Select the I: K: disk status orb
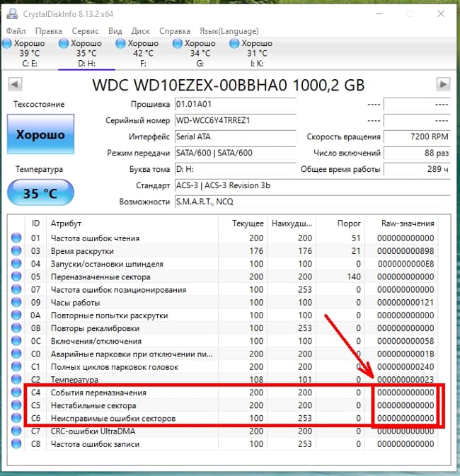 pyautogui.click(x=234, y=43)
